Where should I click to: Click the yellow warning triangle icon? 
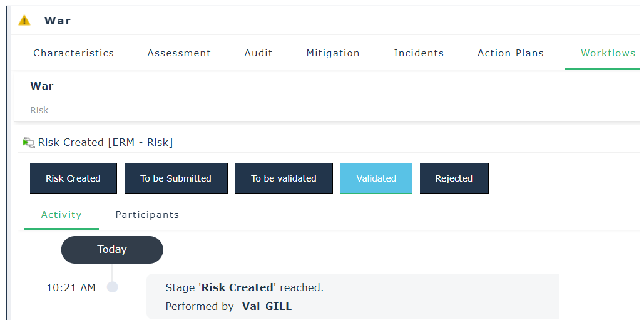(24, 21)
